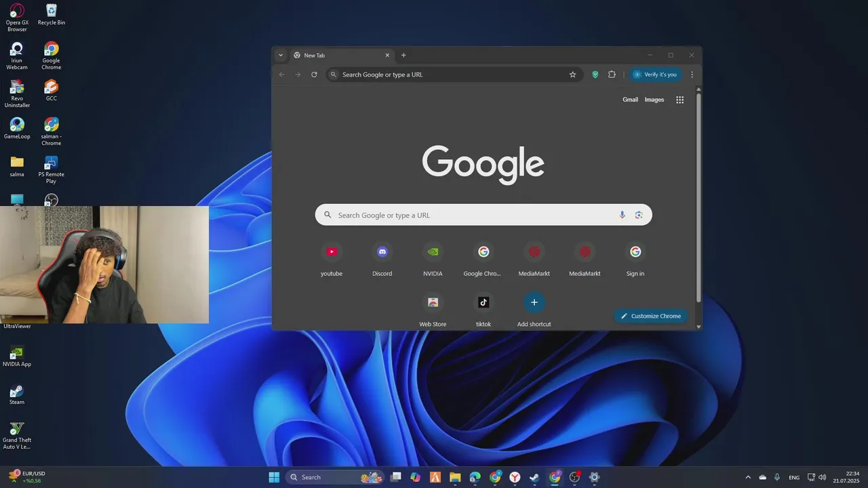The width and height of the screenshot is (868, 488).
Task: Open Yandex browser from the taskbar
Action: [515, 477]
